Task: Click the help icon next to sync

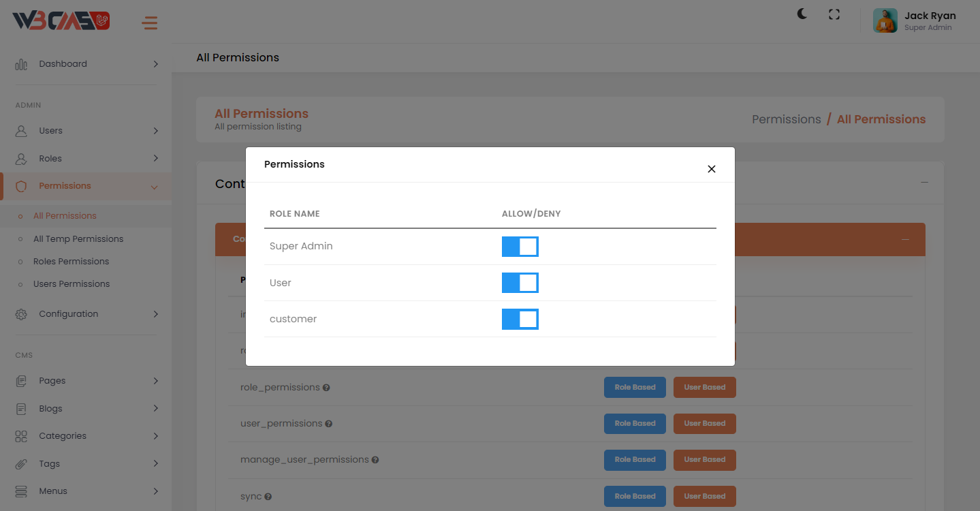Action: click(x=268, y=497)
